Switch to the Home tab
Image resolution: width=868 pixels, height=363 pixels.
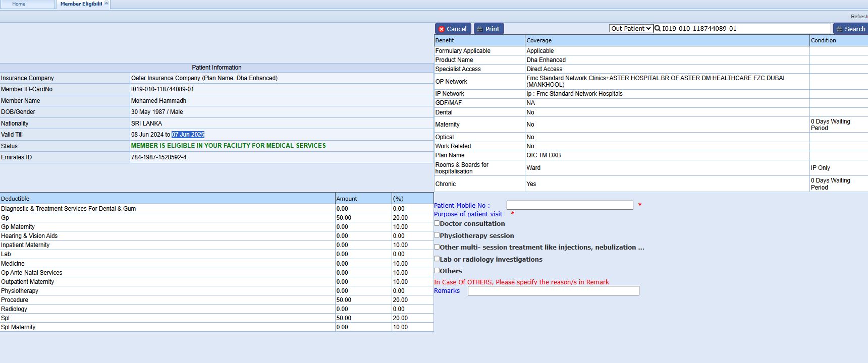coord(19,4)
